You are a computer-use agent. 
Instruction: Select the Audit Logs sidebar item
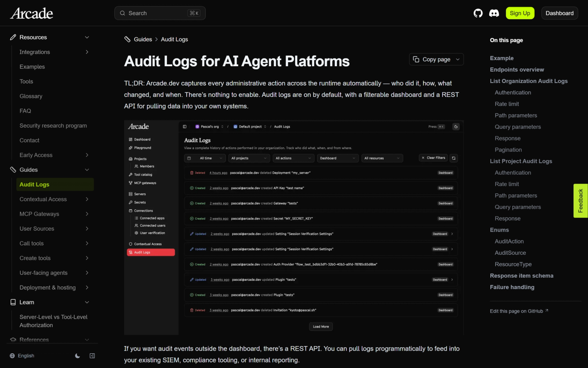[x=55, y=184]
